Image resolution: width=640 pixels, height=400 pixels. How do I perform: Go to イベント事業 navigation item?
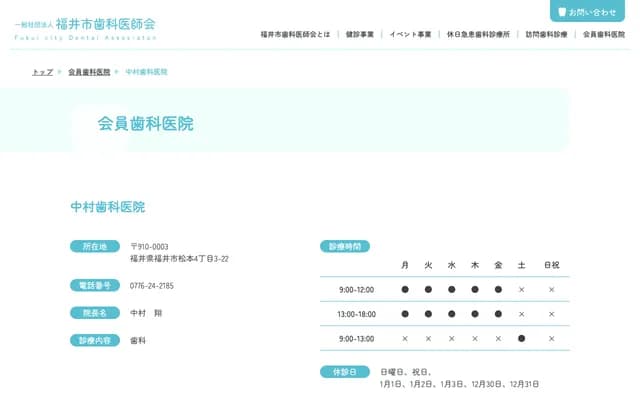click(410, 34)
